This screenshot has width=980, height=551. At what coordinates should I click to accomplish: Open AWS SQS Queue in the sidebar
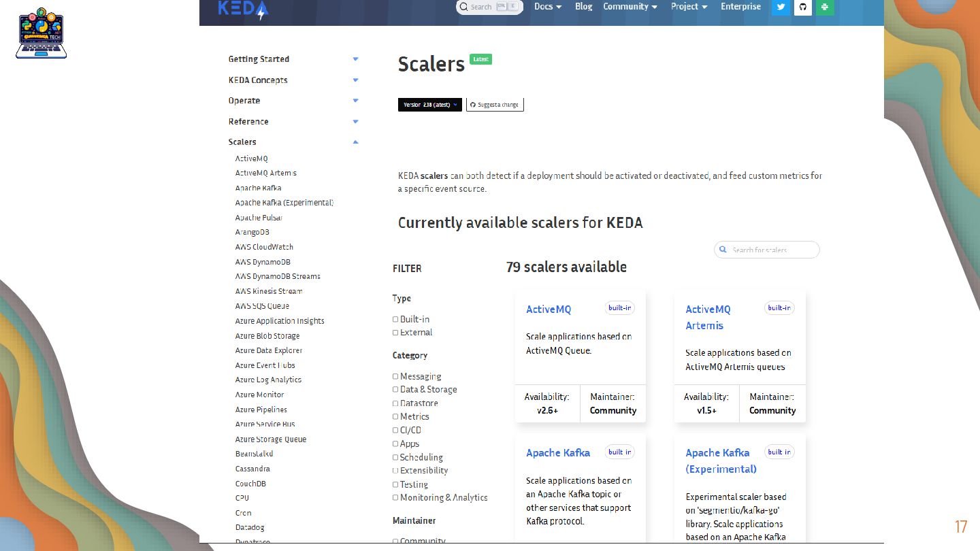[262, 306]
